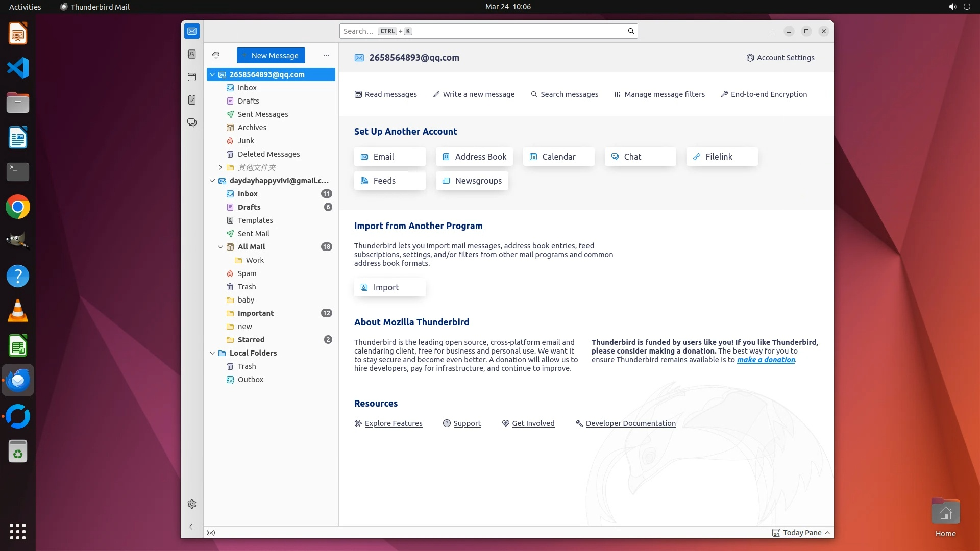The width and height of the screenshot is (980, 551).
Task: Open Settings gear in spaces toolbar
Action: pos(192,504)
